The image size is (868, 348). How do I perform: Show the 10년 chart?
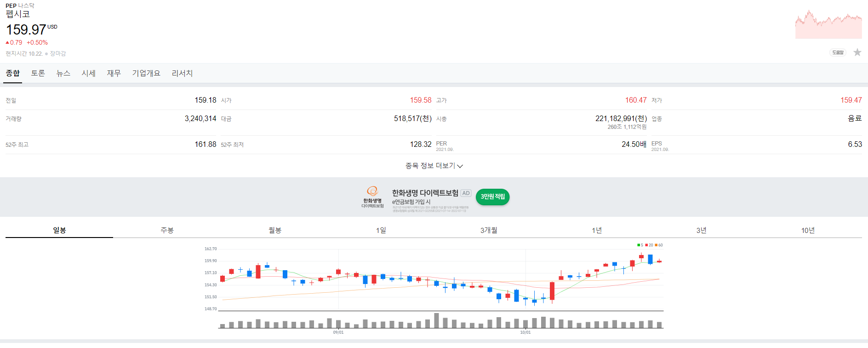coord(808,230)
